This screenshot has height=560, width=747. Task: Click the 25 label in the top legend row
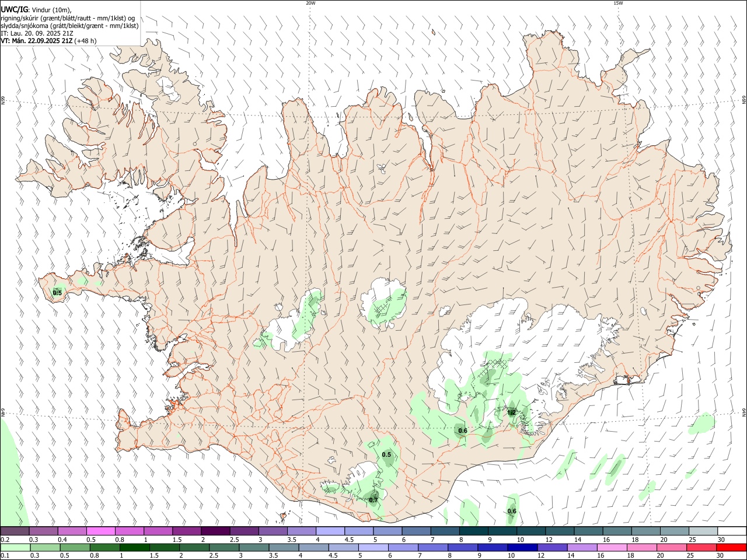[692, 540]
